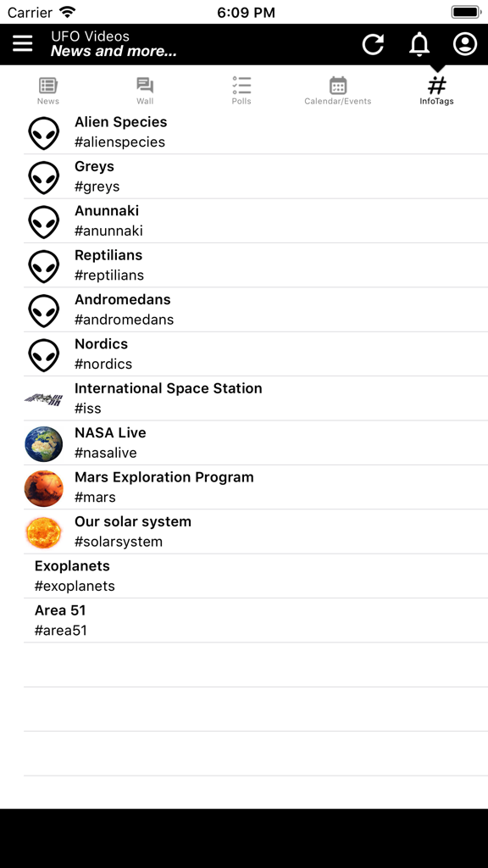
Task: Open the #greys infotag entry
Action: 244,175
